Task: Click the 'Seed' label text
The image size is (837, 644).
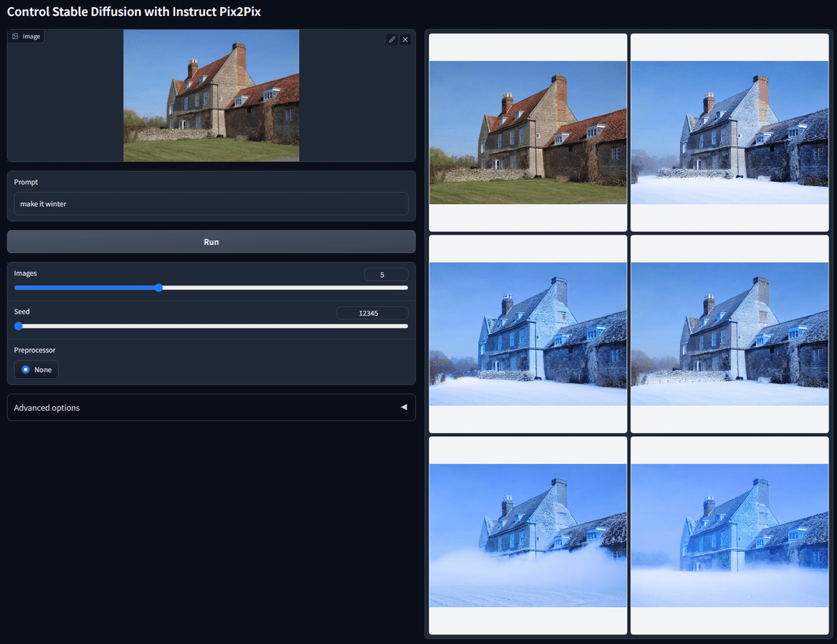Action: pos(22,312)
